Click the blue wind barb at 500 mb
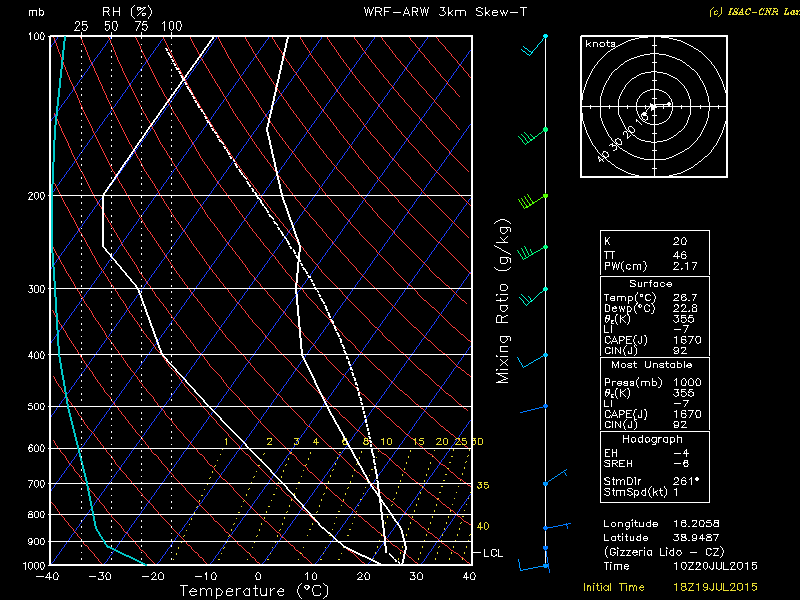800x600 pixels. 533,409
